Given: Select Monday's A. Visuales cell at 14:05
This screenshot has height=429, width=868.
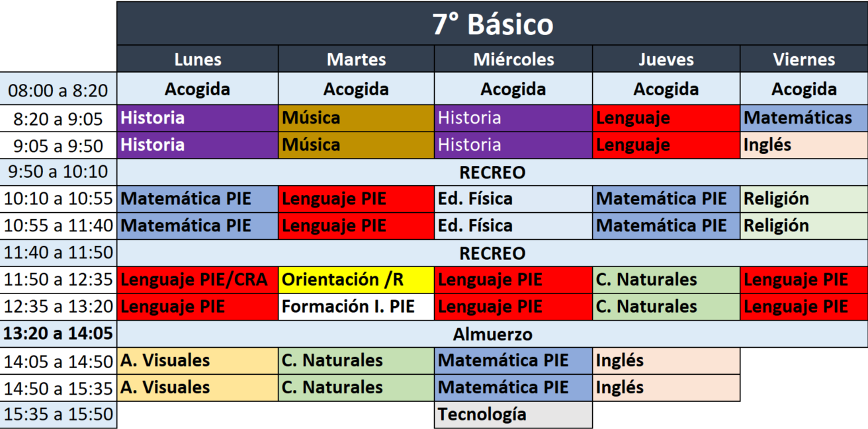Looking at the screenshot, I should pos(197,361).
